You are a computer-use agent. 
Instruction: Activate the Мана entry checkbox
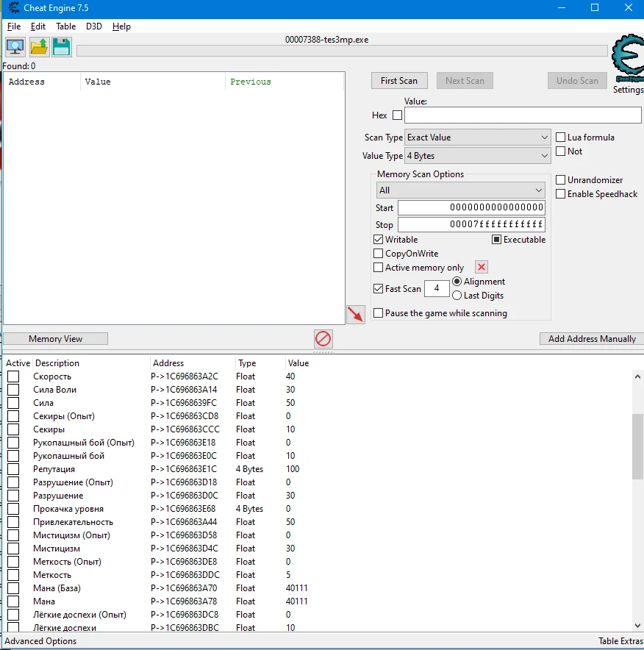click(x=13, y=601)
